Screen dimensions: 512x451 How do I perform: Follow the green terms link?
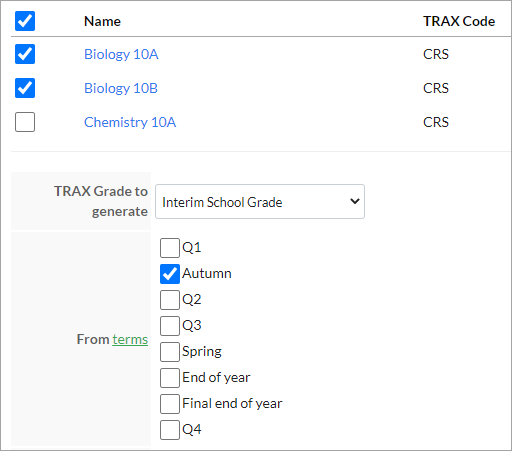click(130, 339)
